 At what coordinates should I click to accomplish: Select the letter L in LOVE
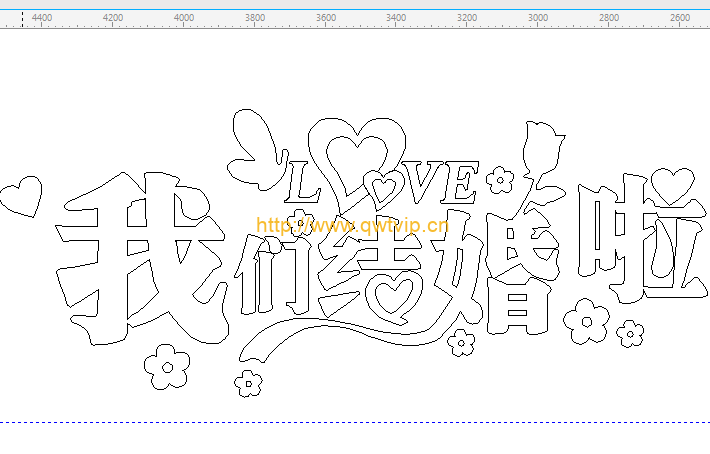(302, 182)
